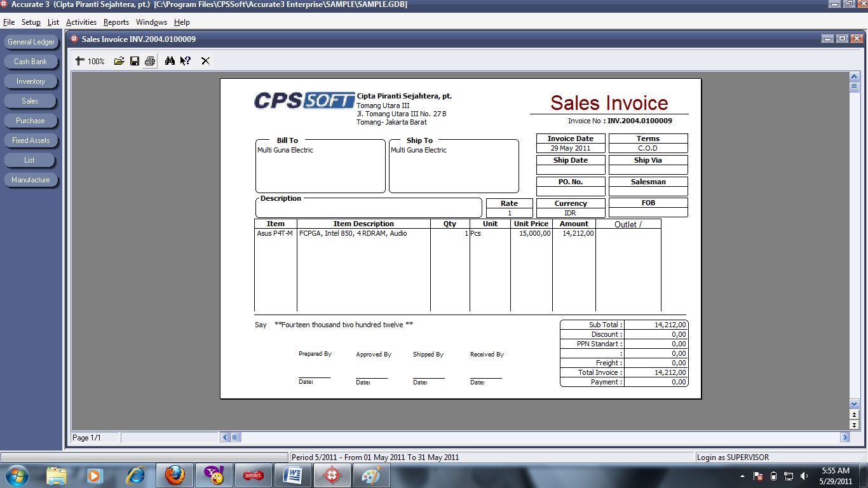
Task: Open the Reports menu
Action: [x=116, y=22]
